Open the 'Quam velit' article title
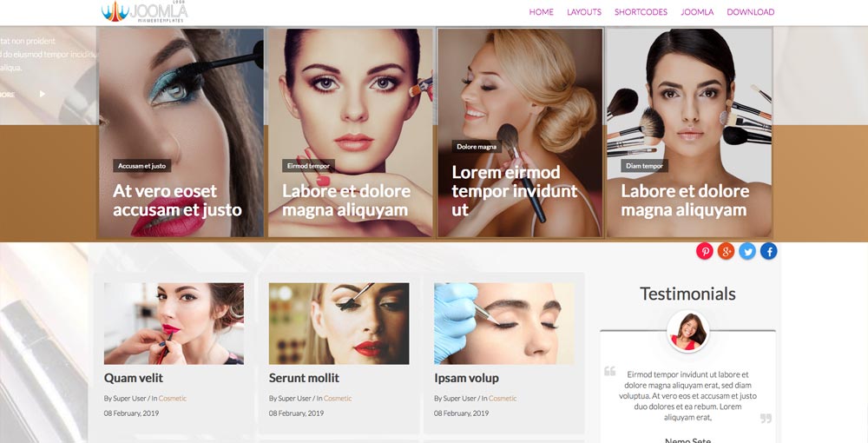The image size is (868, 443). pyautogui.click(x=134, y=378)
